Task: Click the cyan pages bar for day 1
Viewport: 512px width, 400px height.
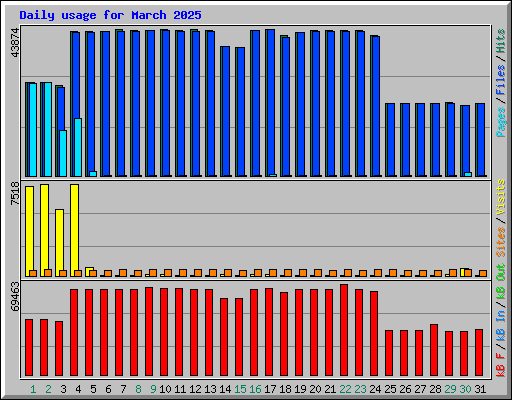Action: pos(33,130)
